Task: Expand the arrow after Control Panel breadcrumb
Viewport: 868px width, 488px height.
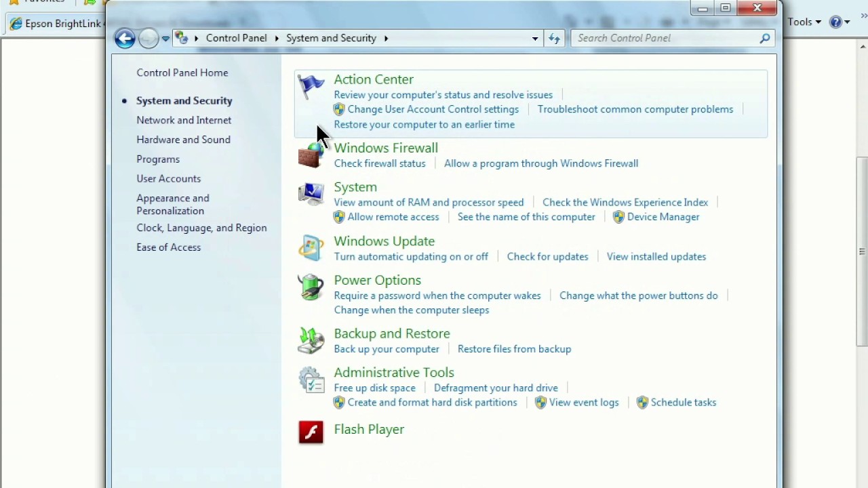Action: point(277,39)
